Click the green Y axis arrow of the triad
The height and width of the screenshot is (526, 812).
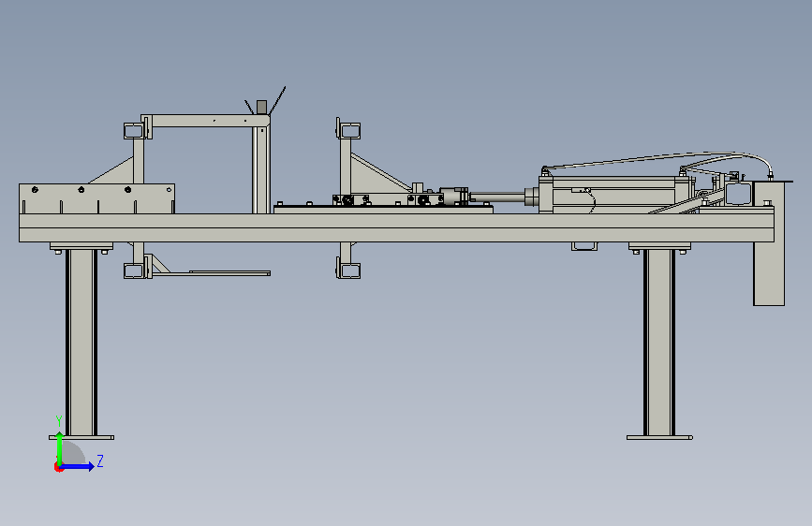pyautogui.click(x=60, y=448)
